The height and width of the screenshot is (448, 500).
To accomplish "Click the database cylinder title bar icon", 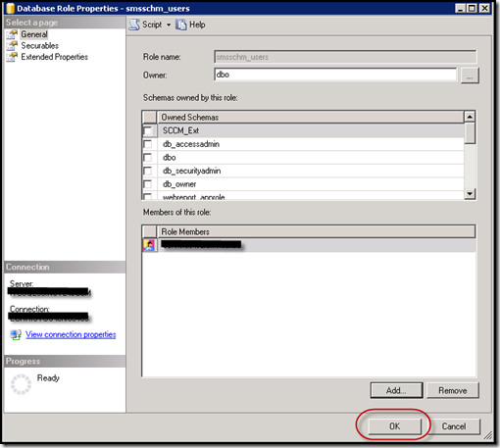I will tap(11, 8).
